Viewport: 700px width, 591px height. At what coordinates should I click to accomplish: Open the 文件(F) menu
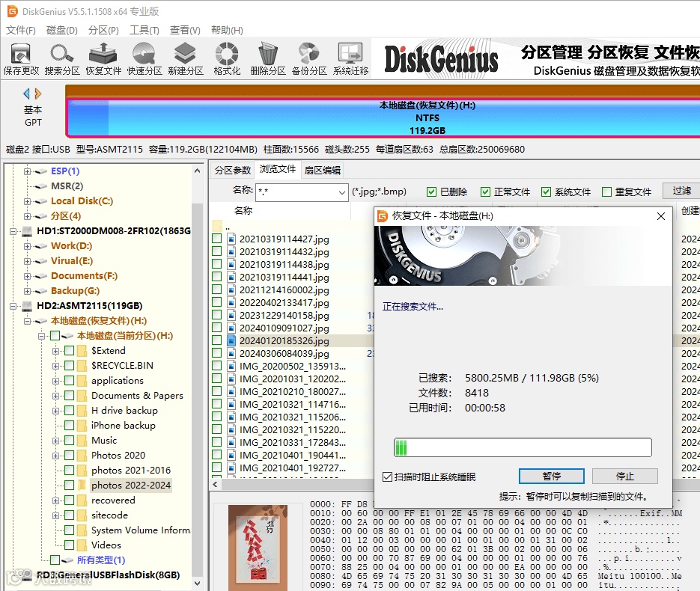click(20, 31)
